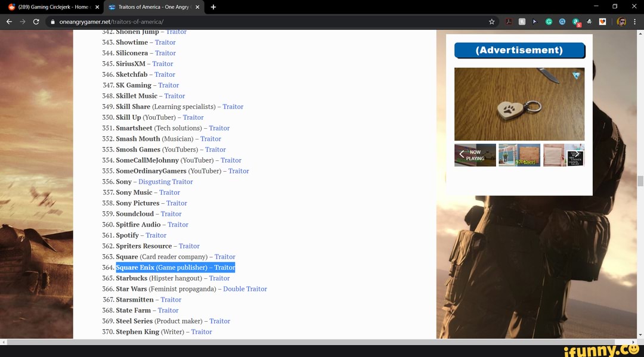Screen dimensions: 644x357
Task: Click the address bar URL field
Action: [239, 21]
